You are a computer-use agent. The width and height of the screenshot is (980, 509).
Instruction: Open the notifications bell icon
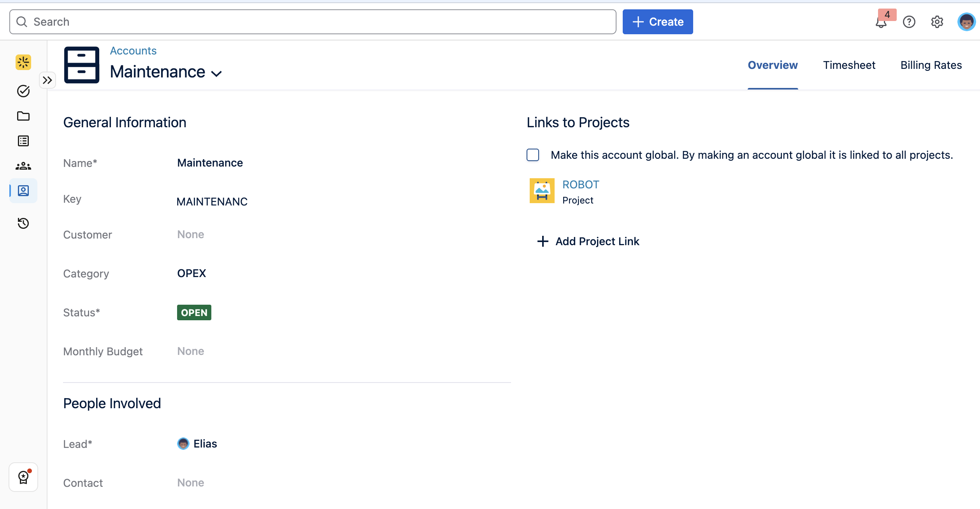[x=881, y=23]
